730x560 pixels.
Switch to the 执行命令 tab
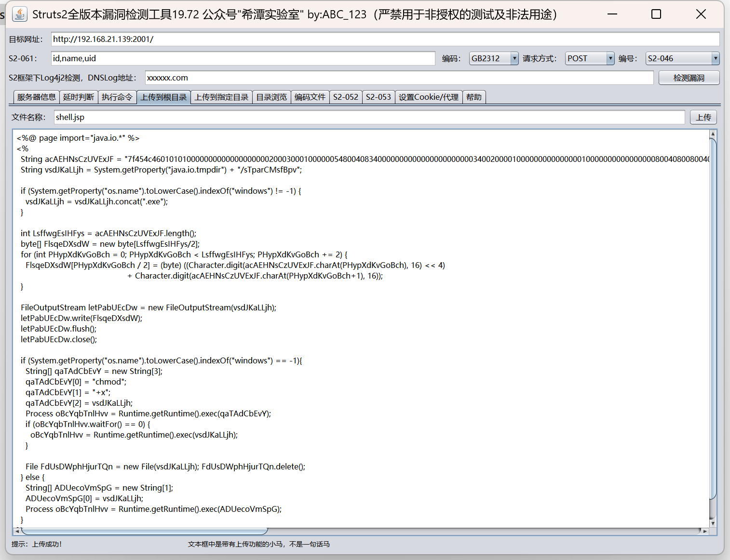click(117, 97)
